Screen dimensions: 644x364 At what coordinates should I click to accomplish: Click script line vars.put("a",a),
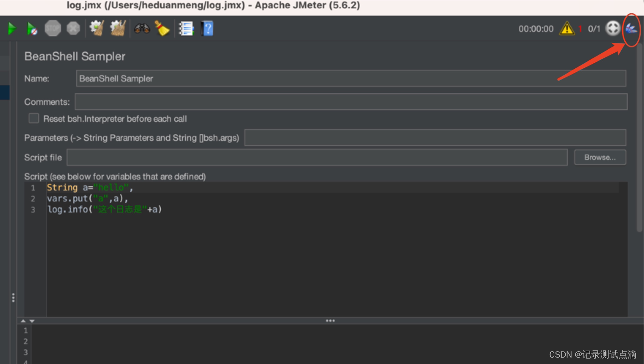[x=87, y=199]
